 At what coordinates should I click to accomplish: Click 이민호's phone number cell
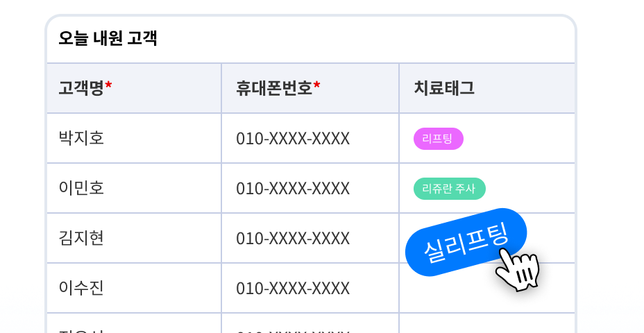click(x=310, y=189)
